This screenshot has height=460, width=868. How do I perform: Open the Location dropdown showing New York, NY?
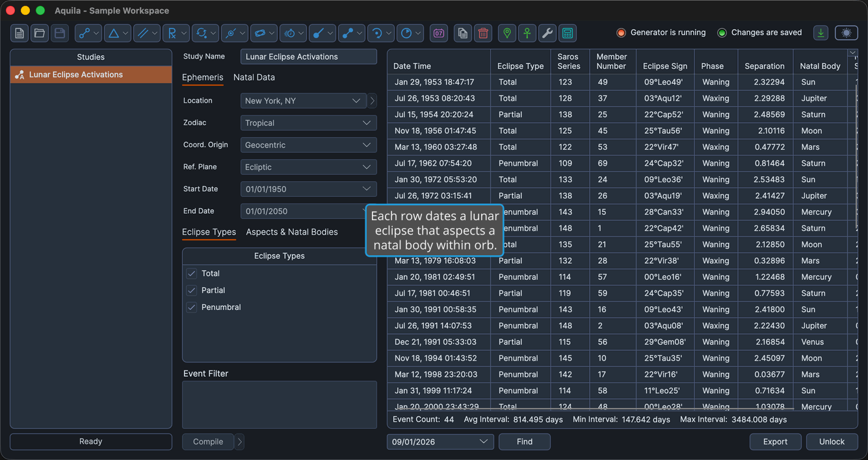click(304, 101)
